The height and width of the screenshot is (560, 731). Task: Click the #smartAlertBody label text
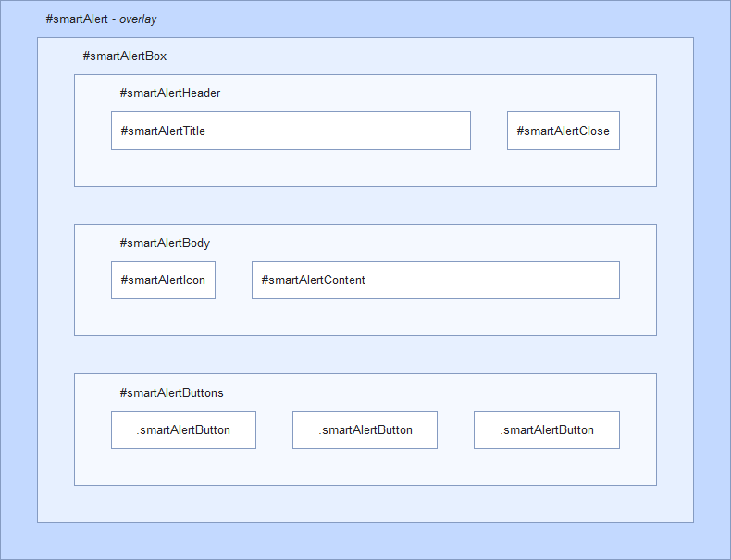(x=165, y=243)
